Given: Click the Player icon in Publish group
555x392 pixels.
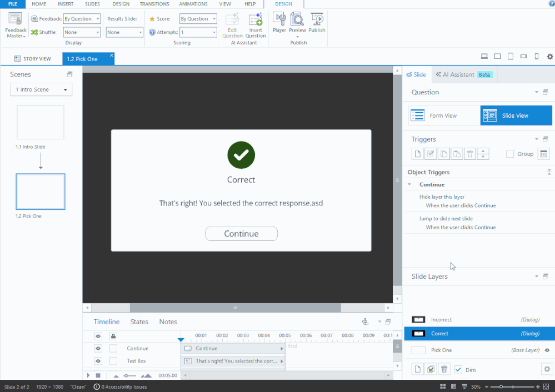Looking at the screenshot, I should pos(279,23).
